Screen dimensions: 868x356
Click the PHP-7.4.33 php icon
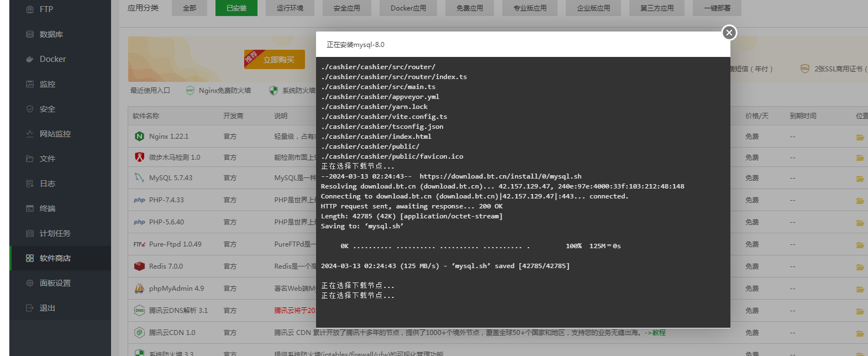point(139,200)
